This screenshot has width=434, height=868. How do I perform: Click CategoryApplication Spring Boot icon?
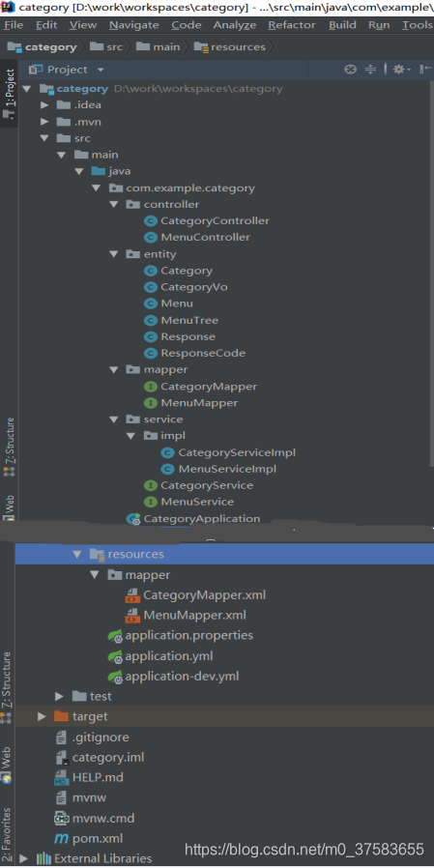(x=133, y=519)
